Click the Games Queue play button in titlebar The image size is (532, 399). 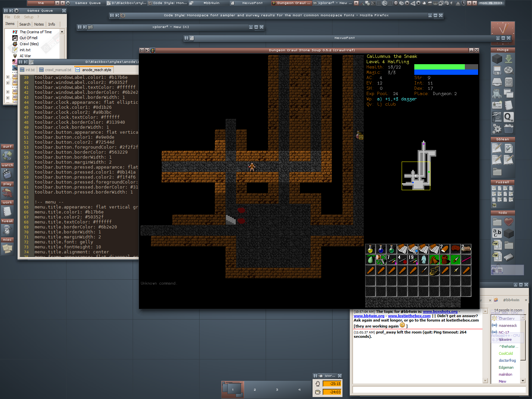click(x=16, y=11)
